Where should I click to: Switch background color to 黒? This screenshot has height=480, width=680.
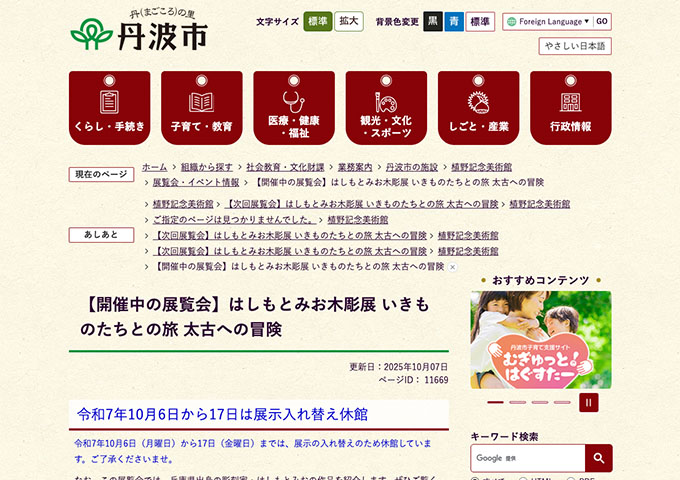coord(433,21)
